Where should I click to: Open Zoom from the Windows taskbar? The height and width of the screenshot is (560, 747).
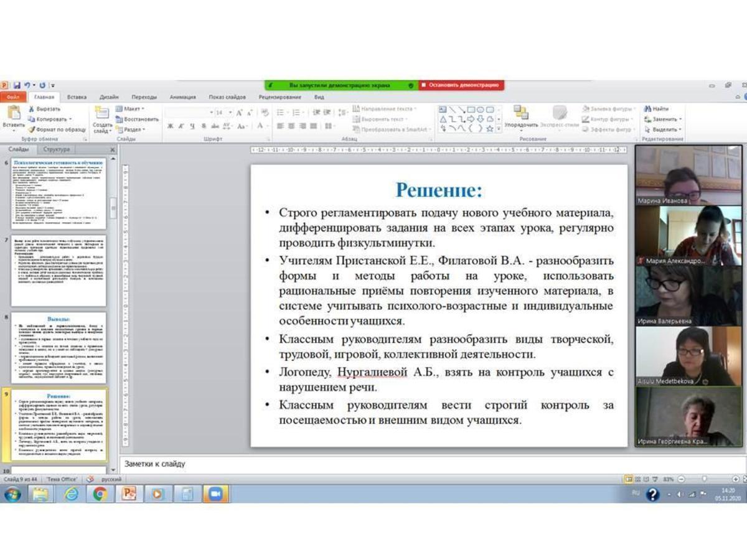(x=215, y=494)
